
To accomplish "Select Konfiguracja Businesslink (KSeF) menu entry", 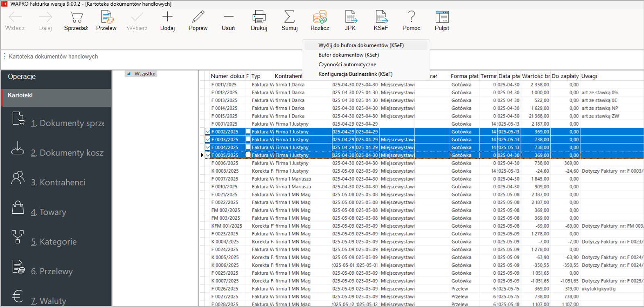I will [355, 74].
